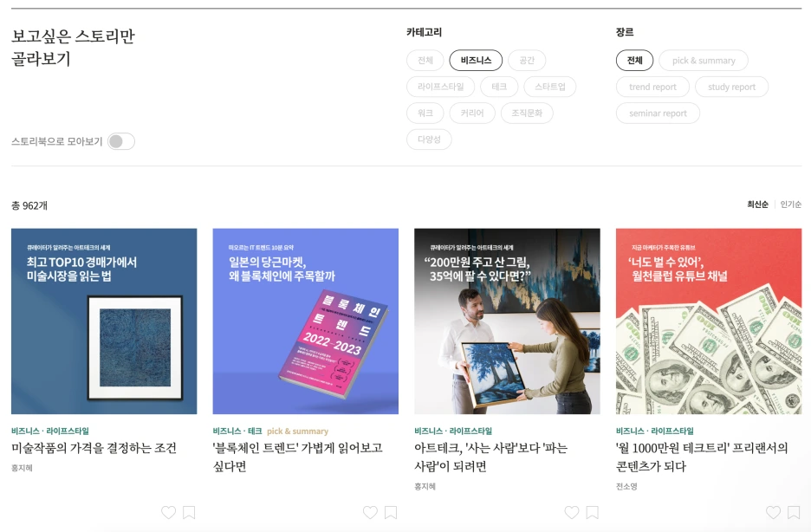The height and width of the screenshot is (532, 811).
Task: Toggle the 스토리북으로 모아보기 switch
Action: tap(121, 141)
